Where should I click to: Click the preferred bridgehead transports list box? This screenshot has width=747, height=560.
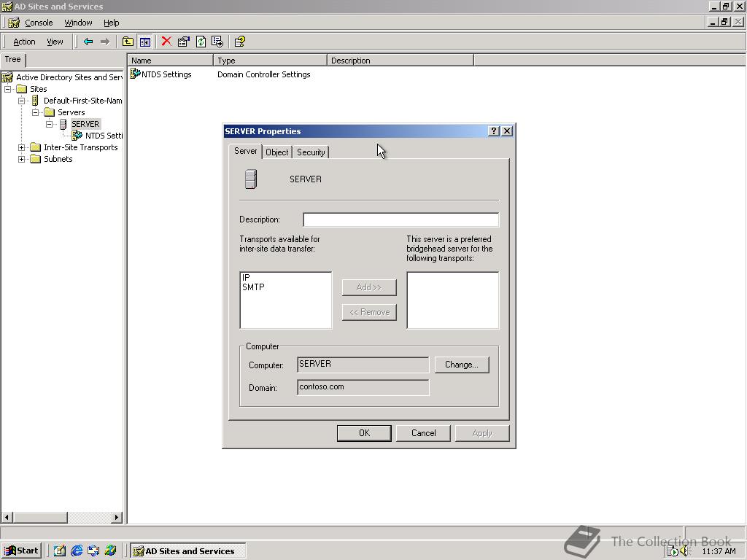tap(452, 300)
